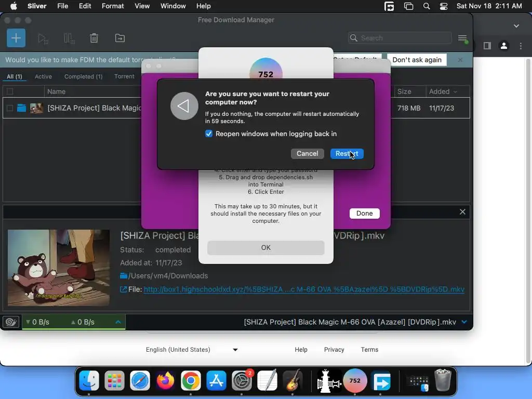
Task: Open the File menu
Action: [x=63, y=6]
